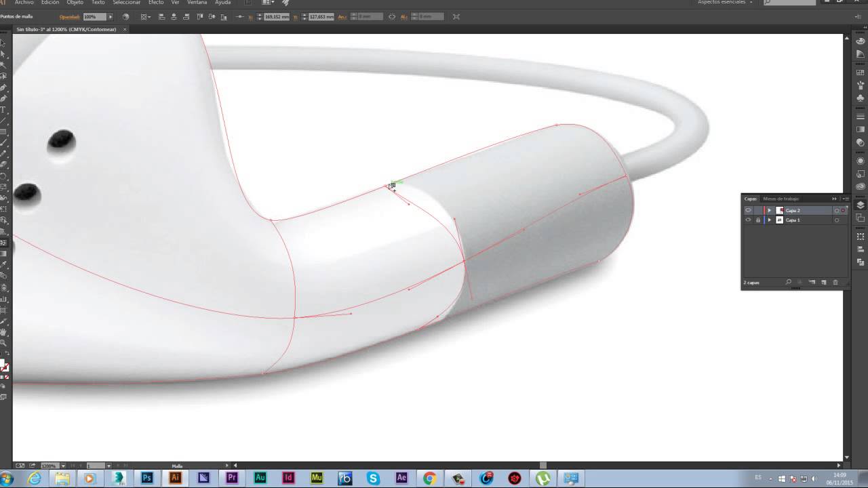Close the Sin título-3 document tab
Image resolution: width=868 pixels, height=488 pixels.
pyautogui.click(x=125, y=29)
